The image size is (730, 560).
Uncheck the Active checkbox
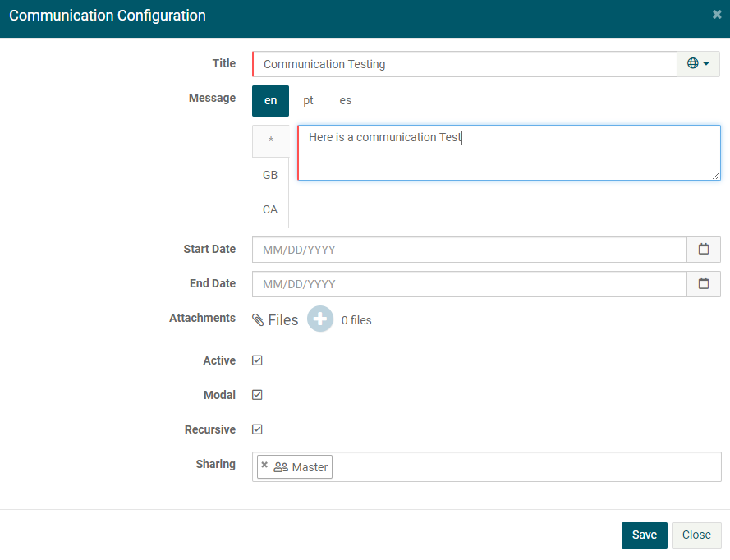pos(257,360)
